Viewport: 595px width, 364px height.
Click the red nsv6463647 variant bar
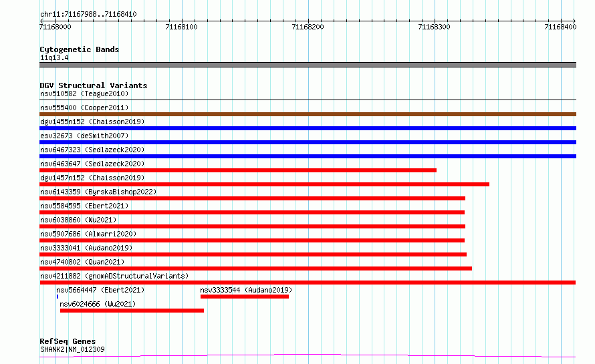click(x=238, y=170)
